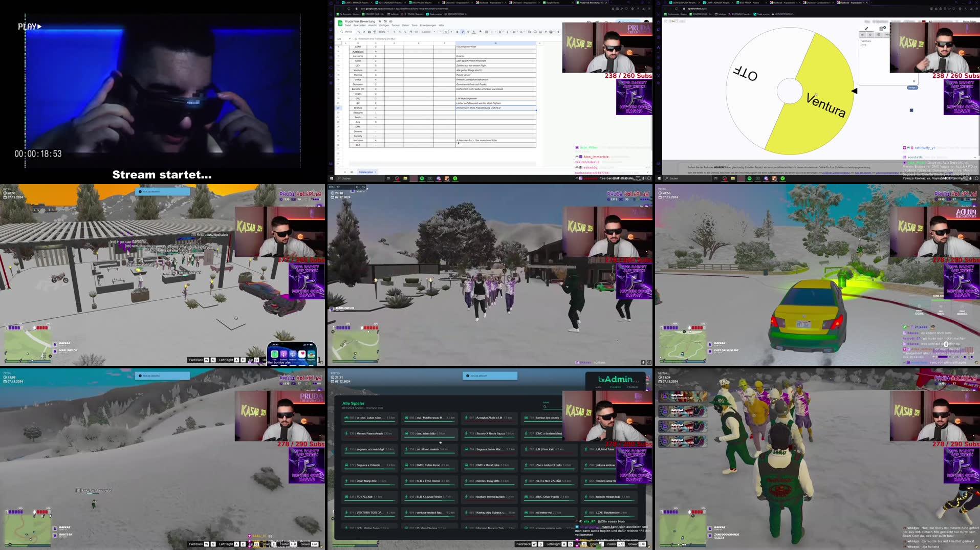Open player PD | ALi Xidr card
Image resolution: width=980 pixels, height=550 pixels.
[x=369, y=497]
